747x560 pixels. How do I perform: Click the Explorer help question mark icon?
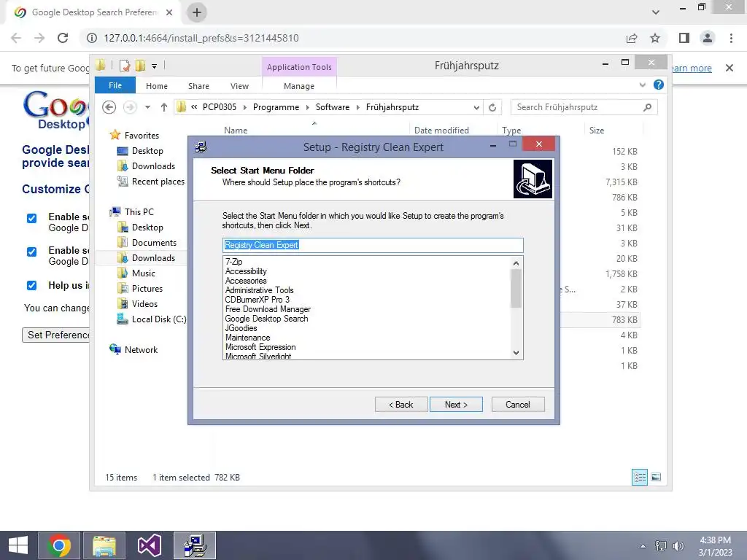(659, 85)
